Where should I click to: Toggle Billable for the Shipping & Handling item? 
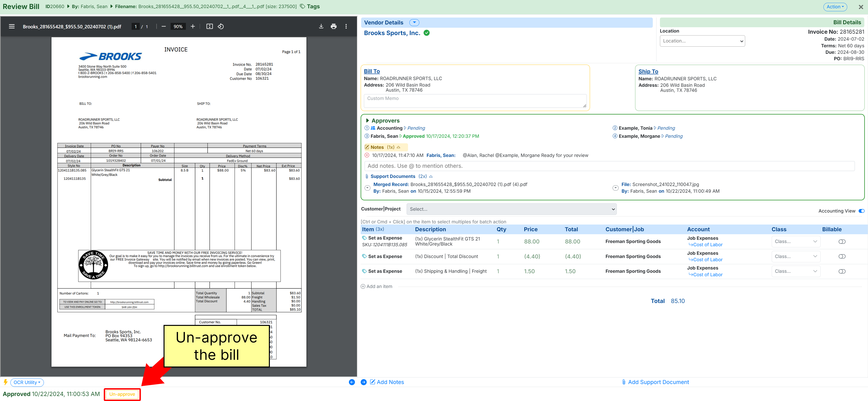(842, 271)
